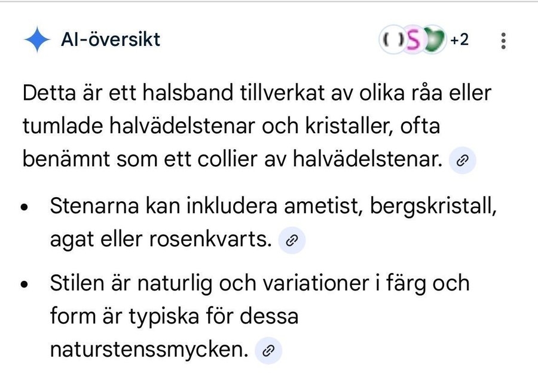Open the three-dot more options menu
Image resolution: width=538 pixels, height=392 pixels.
(503, 41)
